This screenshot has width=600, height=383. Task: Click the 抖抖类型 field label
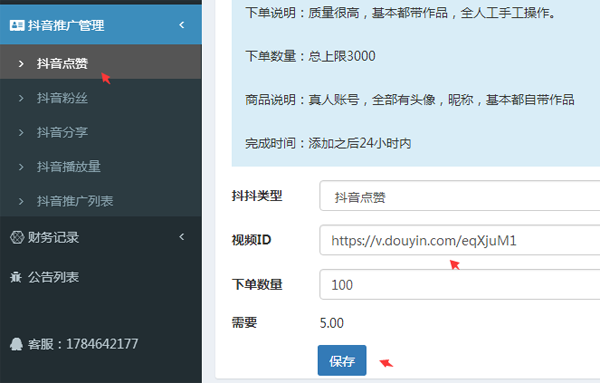pos(257,196)
